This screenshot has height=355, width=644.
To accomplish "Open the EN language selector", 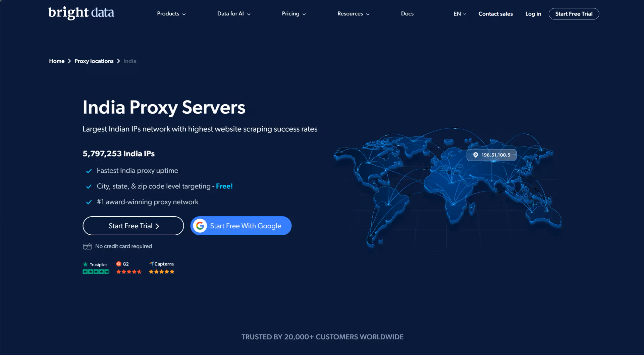I will click(459, 14).
